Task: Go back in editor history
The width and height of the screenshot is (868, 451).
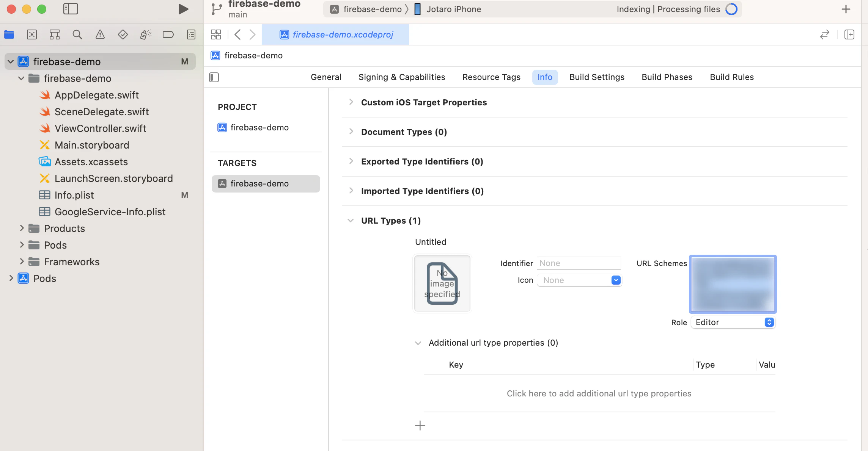Action: [x=238, y=34]
